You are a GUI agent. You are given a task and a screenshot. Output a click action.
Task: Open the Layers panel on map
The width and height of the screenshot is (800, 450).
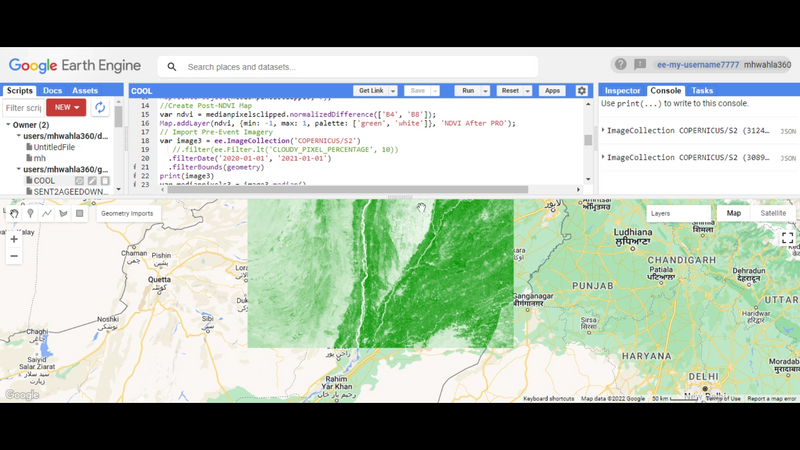pos(679,213)
